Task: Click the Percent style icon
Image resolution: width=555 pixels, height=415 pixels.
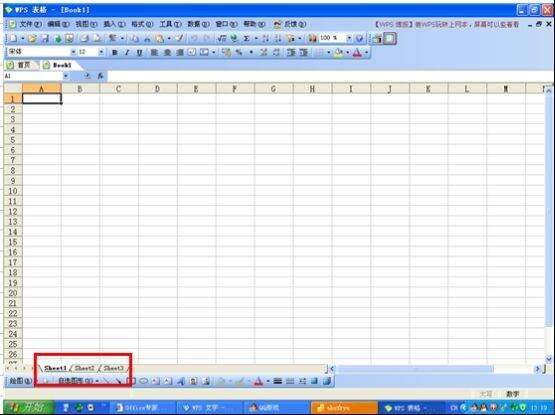Action: [239, 52]
